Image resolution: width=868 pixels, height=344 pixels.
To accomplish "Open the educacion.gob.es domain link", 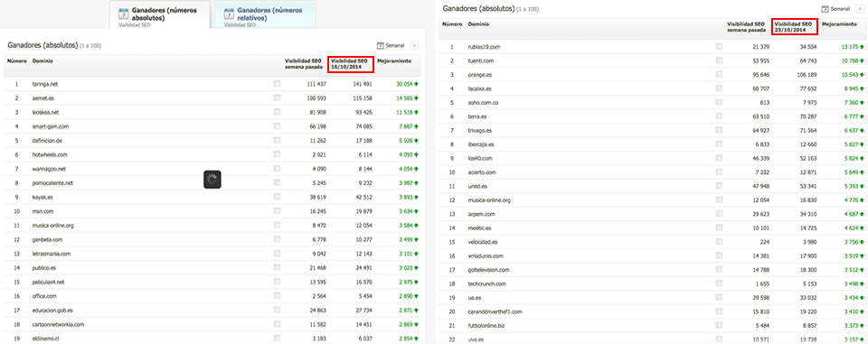I will 52,311.
